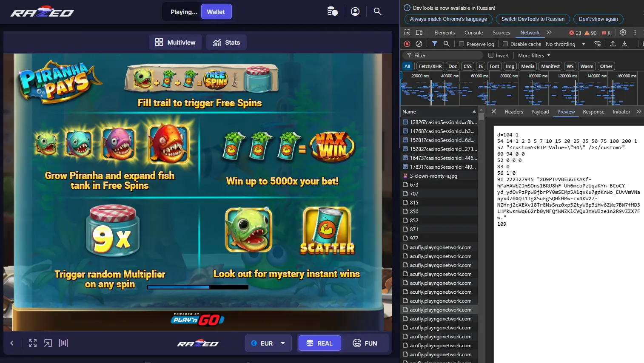Open the coins balance icon in Razed header

pyautogui.click(x=332, y=11)
